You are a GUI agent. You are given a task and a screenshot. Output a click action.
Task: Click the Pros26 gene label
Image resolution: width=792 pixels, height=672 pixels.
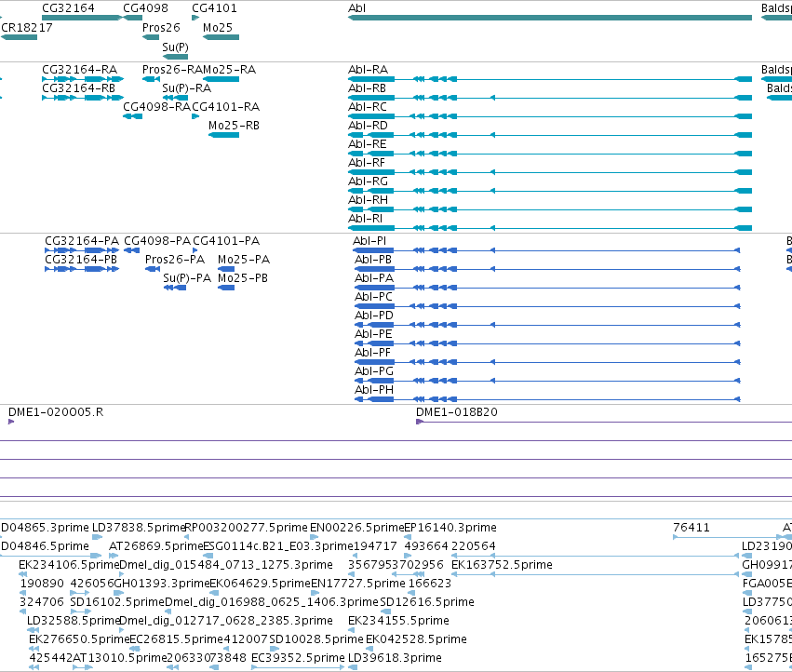point(161,27)
